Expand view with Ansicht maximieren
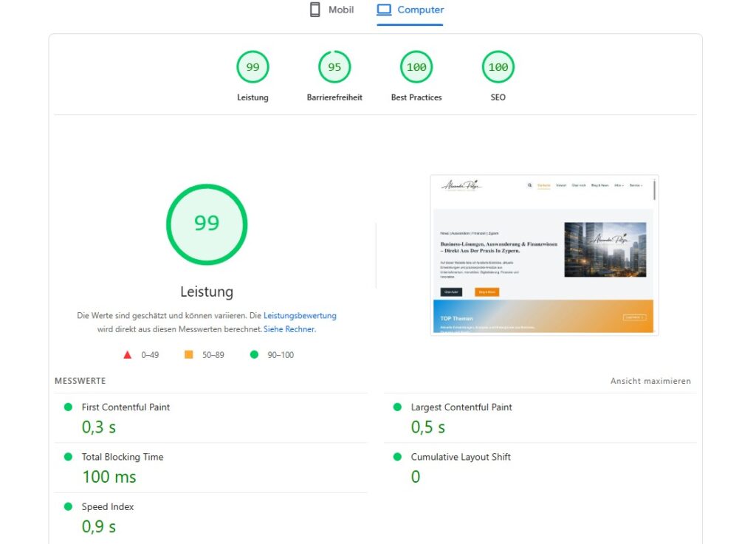Viewport: 756px width, 544px height. click(650, 381)
